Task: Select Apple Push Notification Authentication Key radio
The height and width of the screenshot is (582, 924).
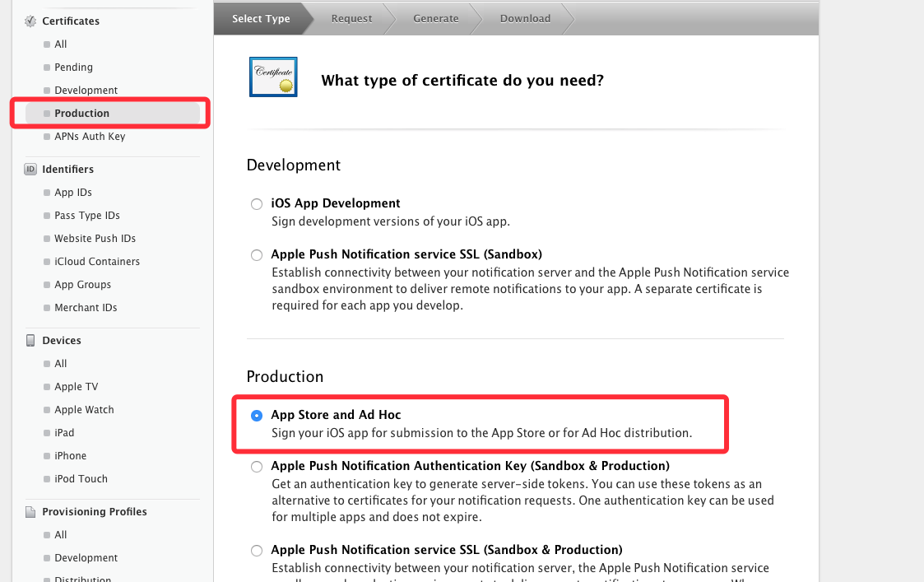Action: coord(257,467)
